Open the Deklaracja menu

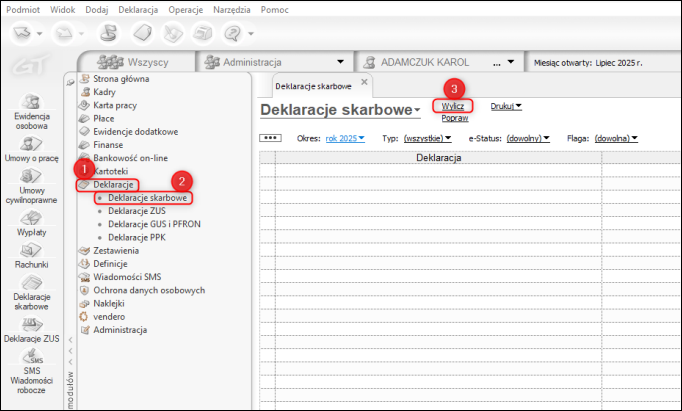(138, 10)
